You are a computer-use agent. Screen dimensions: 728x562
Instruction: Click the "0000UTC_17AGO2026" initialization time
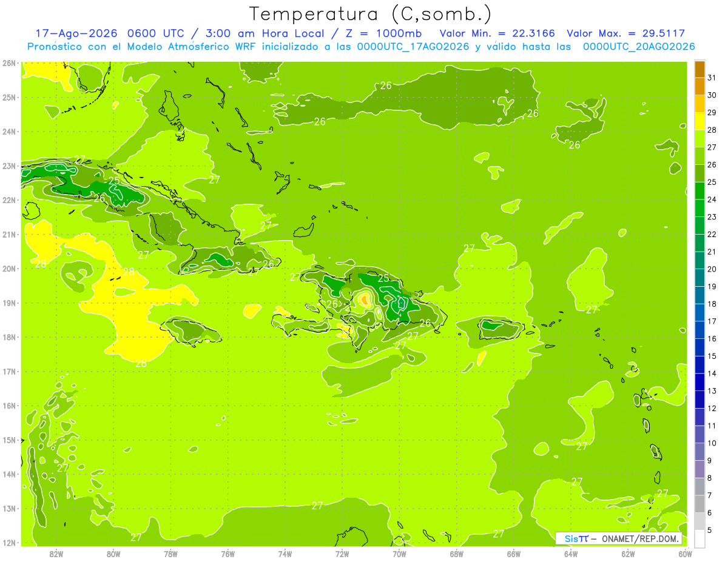pos(413,47)
